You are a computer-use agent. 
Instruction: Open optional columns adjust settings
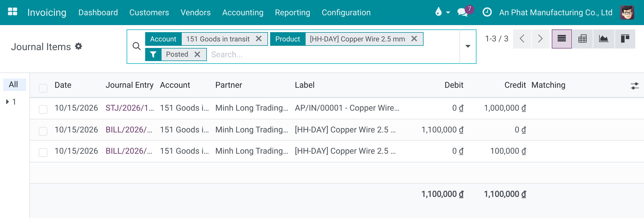[x=635, y=86]
